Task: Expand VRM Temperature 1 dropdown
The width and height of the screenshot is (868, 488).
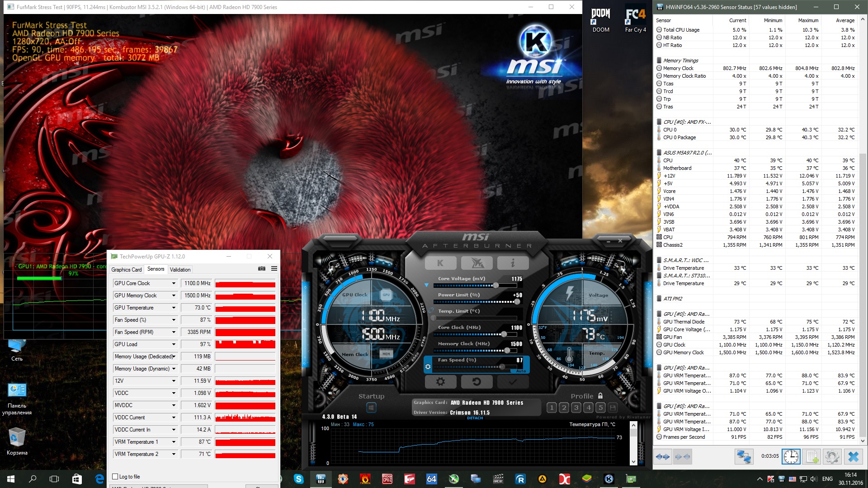Action: point(174,442)
